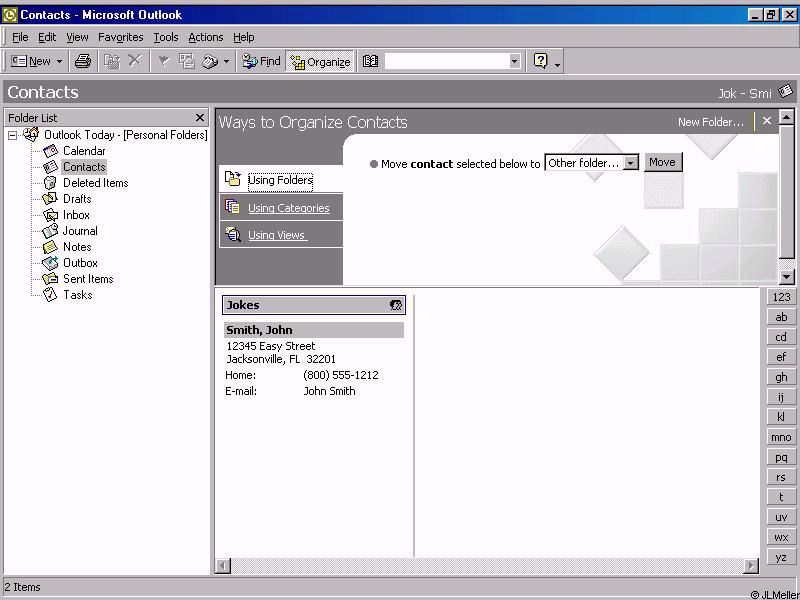
Task: Click the Deleted Items trash icon
Action: [x=50, y=183]
